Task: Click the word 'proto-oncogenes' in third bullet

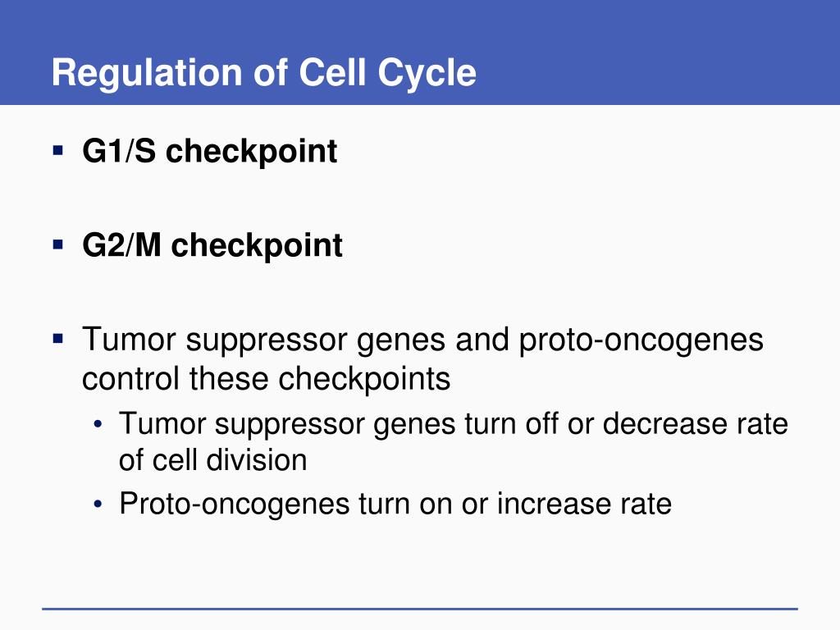Action: click(641, 340)
